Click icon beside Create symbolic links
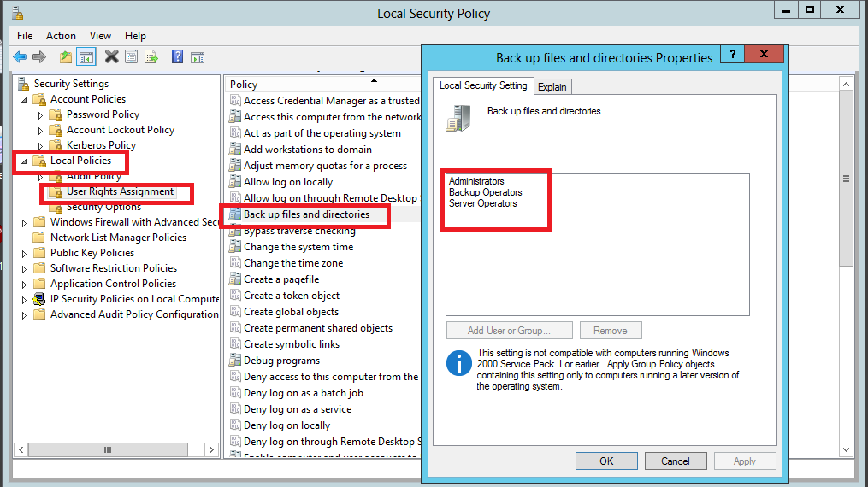This screenshot has width=868, height=487. tap(235, 343)
